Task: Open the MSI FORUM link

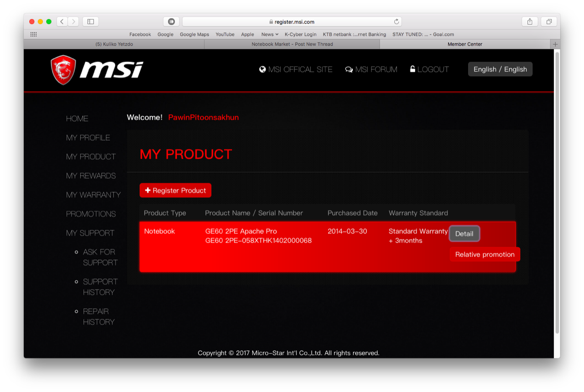Action: pos(371,69)
